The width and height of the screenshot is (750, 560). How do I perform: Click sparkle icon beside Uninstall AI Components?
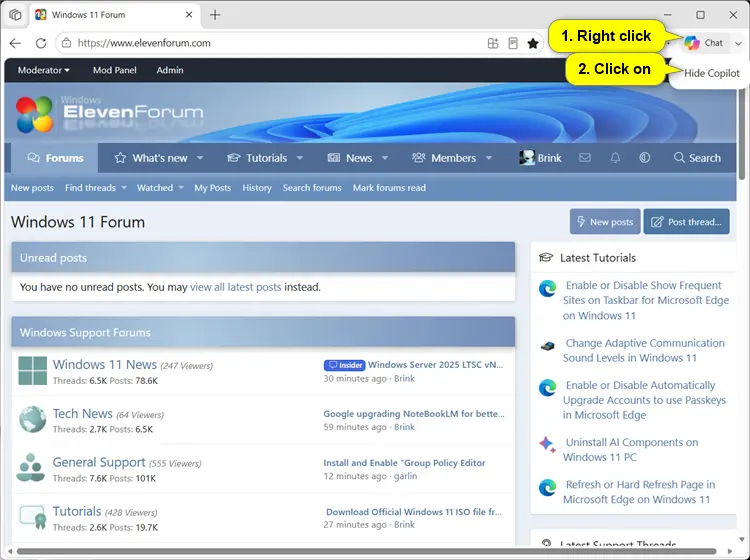click(547, 444)
